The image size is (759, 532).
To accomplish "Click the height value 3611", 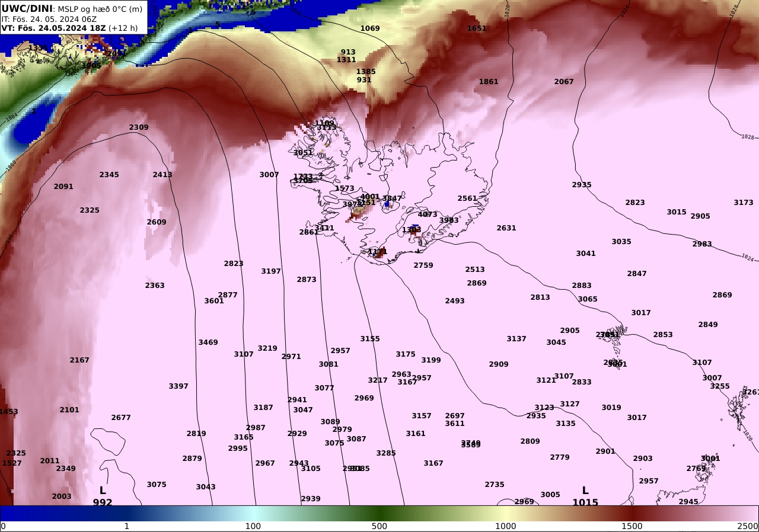I will (455, 424).
